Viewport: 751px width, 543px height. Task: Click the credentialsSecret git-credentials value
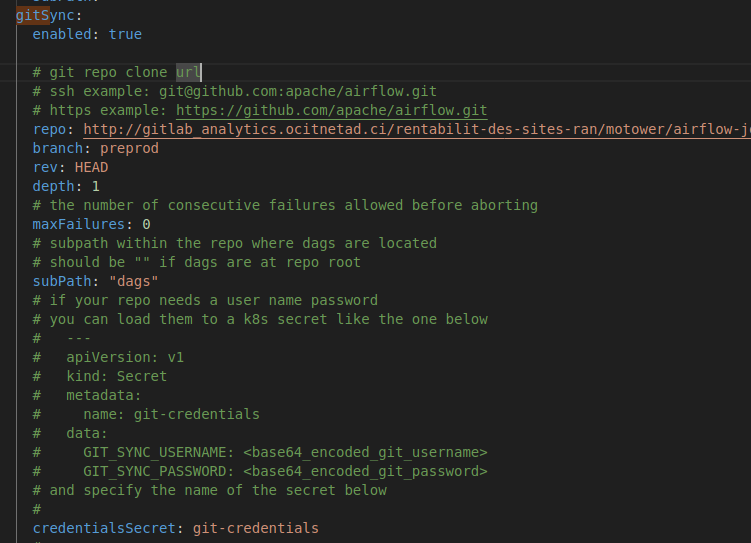pos(256,528)
